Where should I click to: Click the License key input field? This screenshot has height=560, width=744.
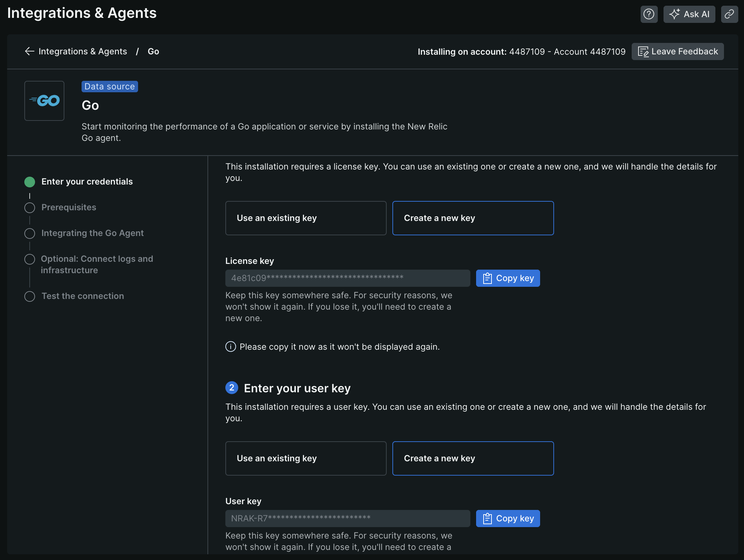tap(347, 278)
